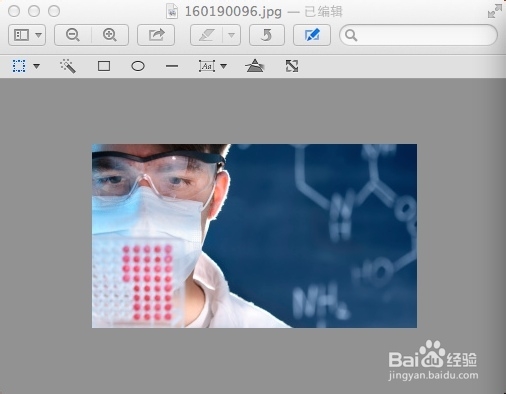Select the Instant Alpha magic wand
This screenshot has width=506, height=394.
point(68,66)
